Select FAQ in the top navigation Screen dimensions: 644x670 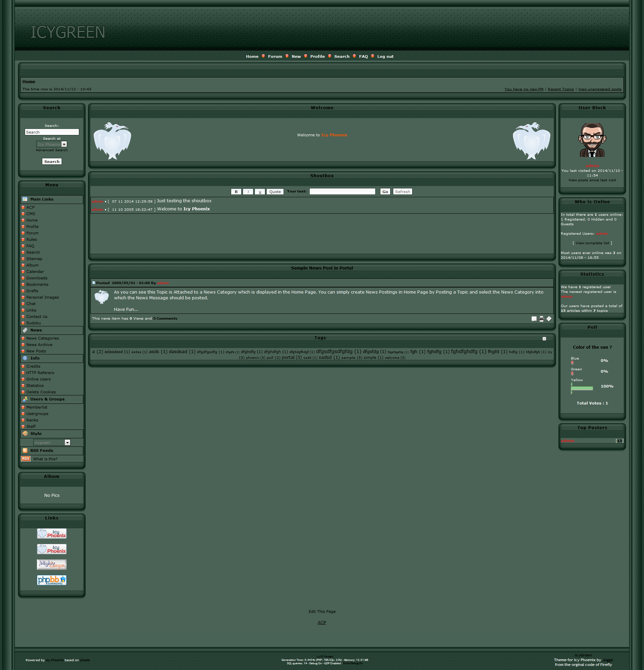363,56
